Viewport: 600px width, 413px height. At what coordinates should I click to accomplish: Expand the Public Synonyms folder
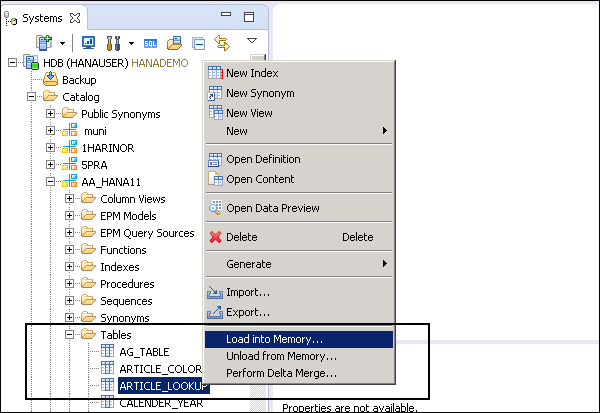click(50, 113)
